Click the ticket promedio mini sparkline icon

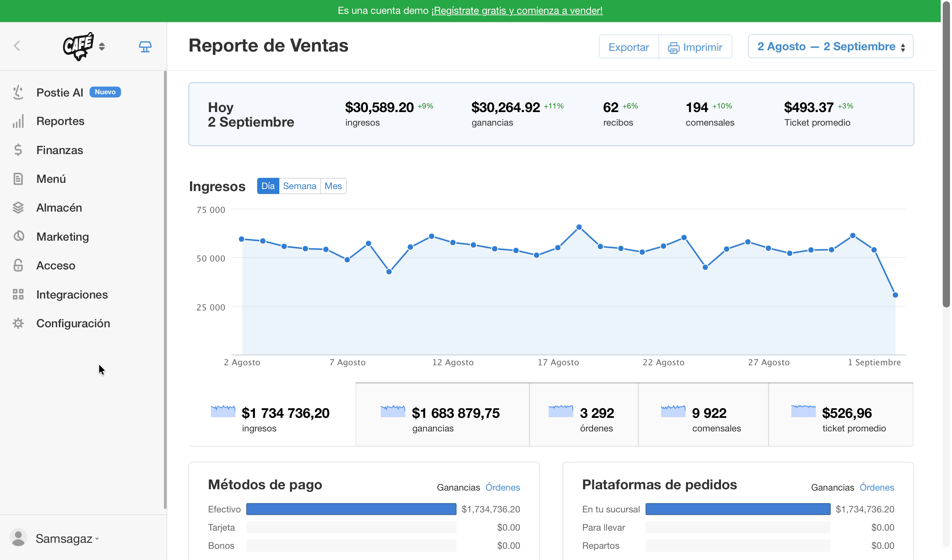tap(804, 411)
